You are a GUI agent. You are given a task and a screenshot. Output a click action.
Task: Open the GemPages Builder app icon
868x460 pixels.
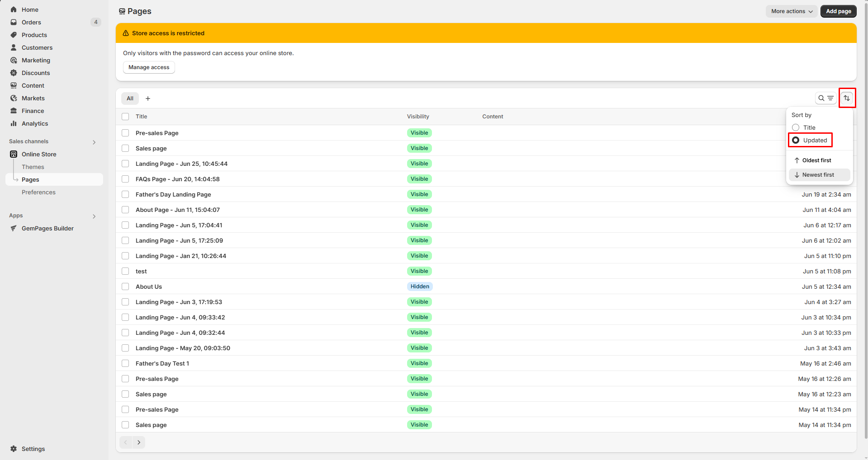[14, 228]
